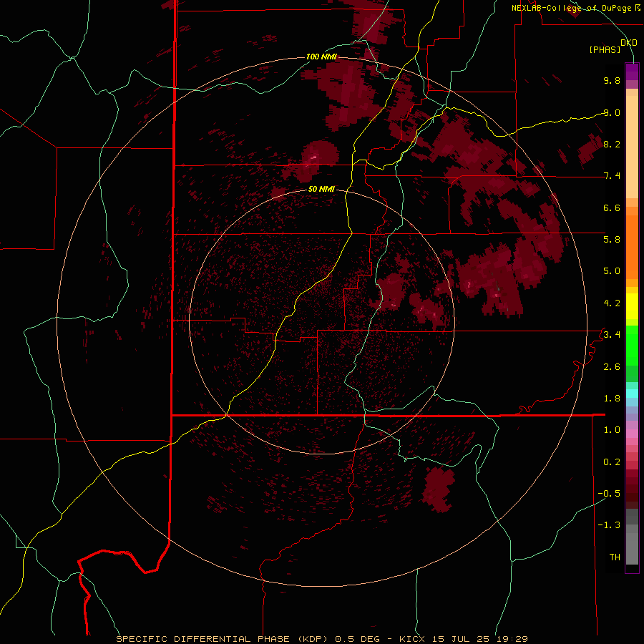Click the 8.2 color scale value

(x=612, y=144)
